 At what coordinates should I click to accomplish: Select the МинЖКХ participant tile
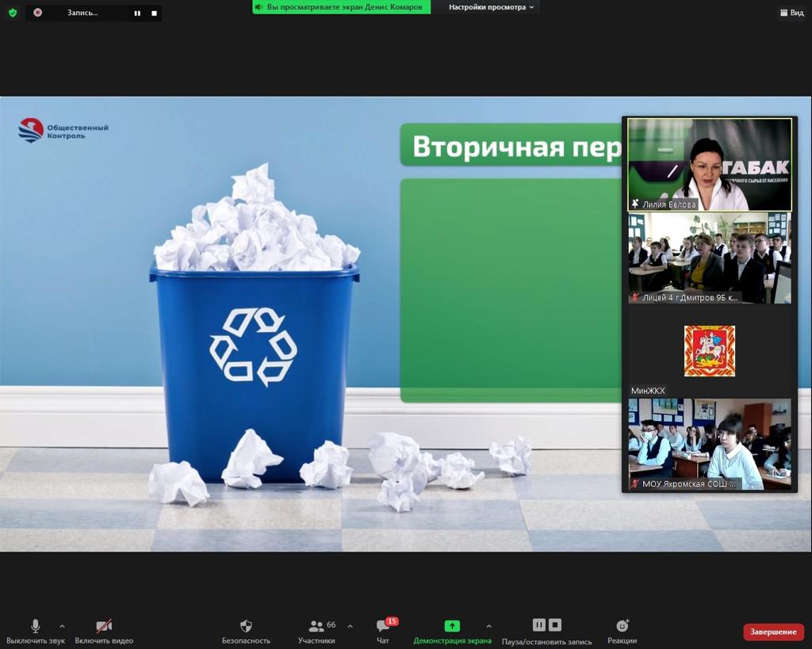(710, 351)
